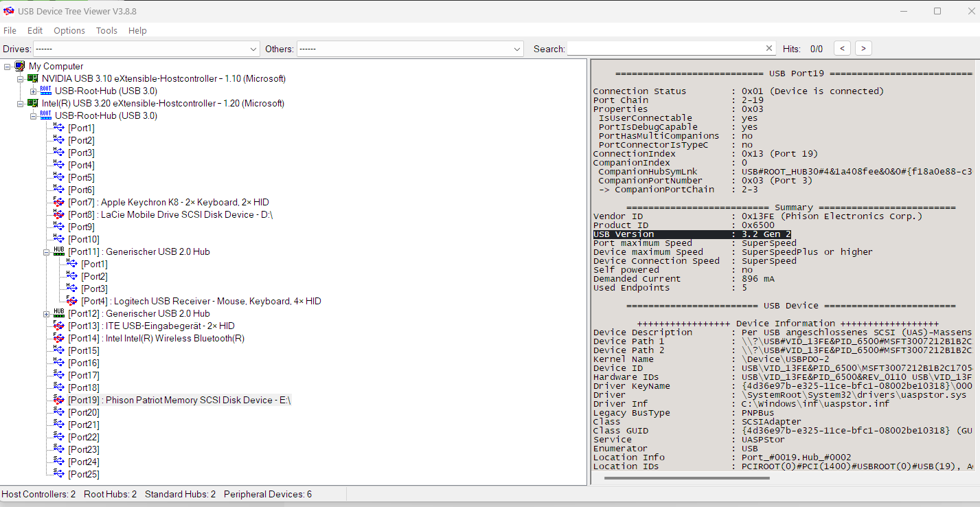The image size is (980, 507).
Task: Open the Tools menu
Action: [x=106, y=31]
